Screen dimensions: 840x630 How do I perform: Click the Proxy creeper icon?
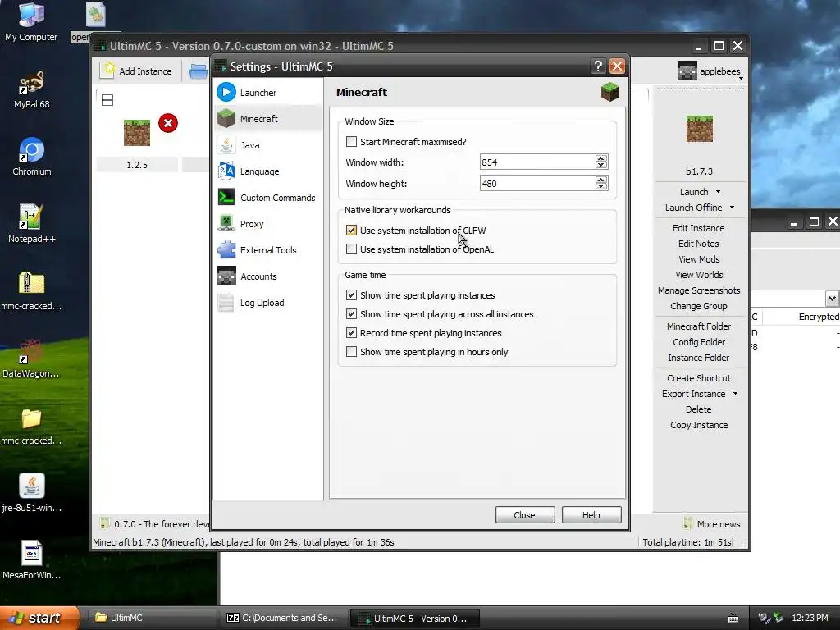(226, 223)
